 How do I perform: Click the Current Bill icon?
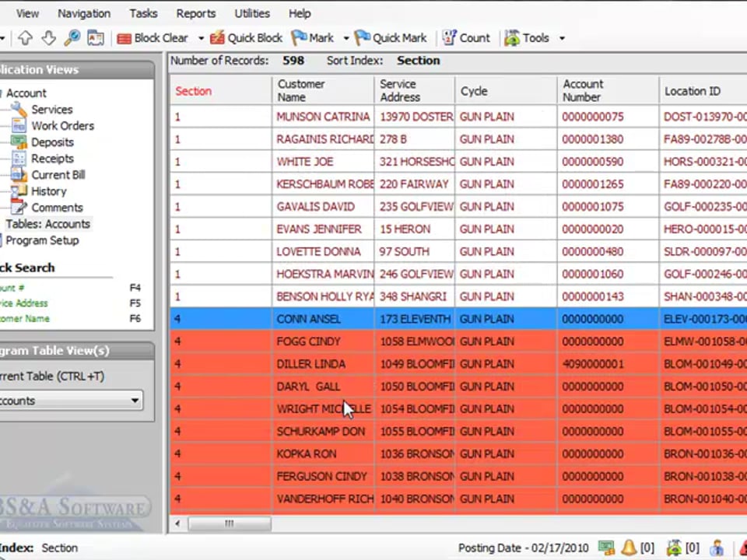click(19, 175)
